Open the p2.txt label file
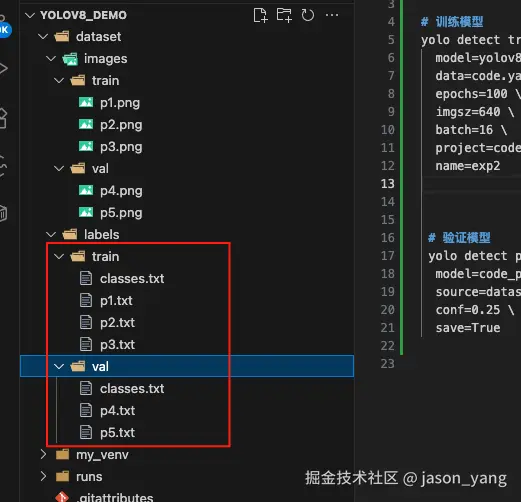The width and height of the screenshot is (521, 502). [117, 323]
